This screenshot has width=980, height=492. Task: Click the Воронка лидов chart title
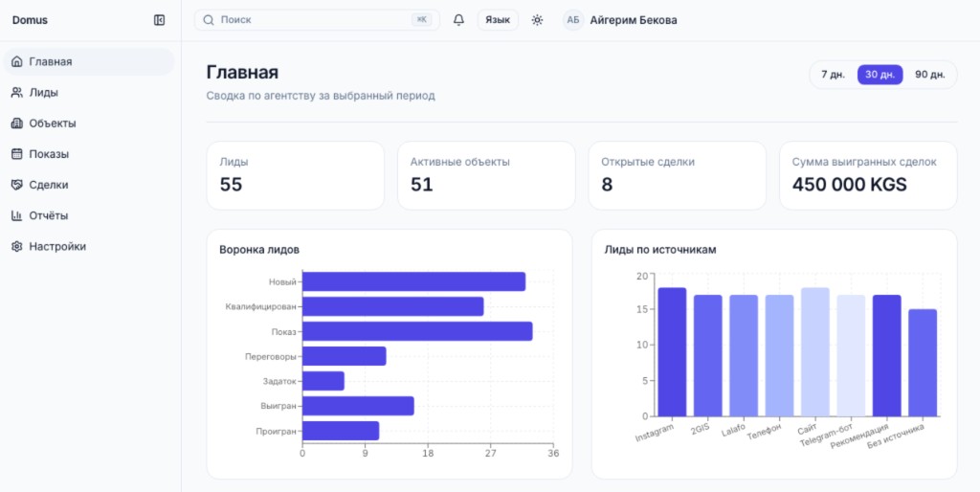pyautogui.click(x=259, y=250)
